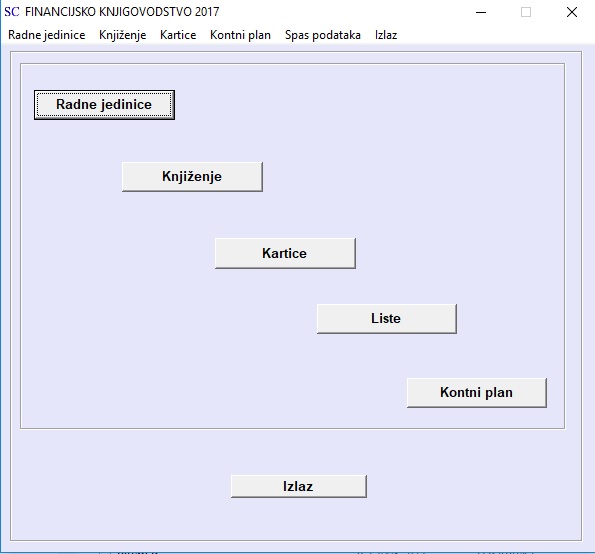The height and width of the screenshot is (554, 595).
Task: Open the Kartice menu in menu bar
Action: click(178, 35)
